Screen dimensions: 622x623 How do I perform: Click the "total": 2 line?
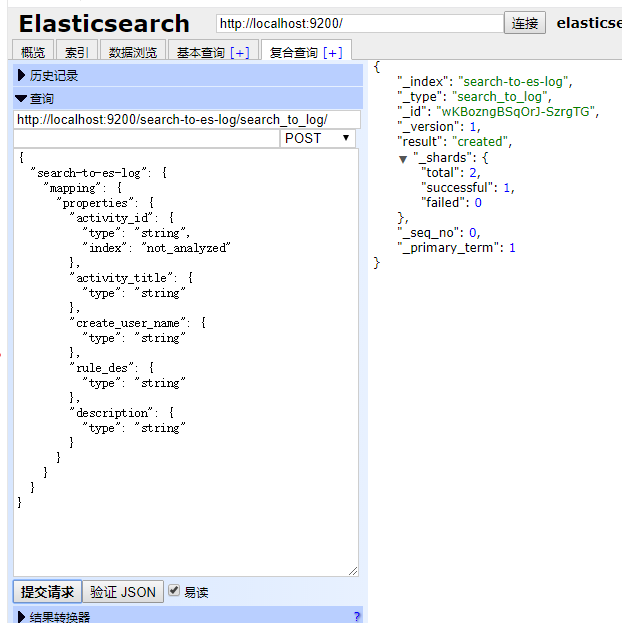451,172
